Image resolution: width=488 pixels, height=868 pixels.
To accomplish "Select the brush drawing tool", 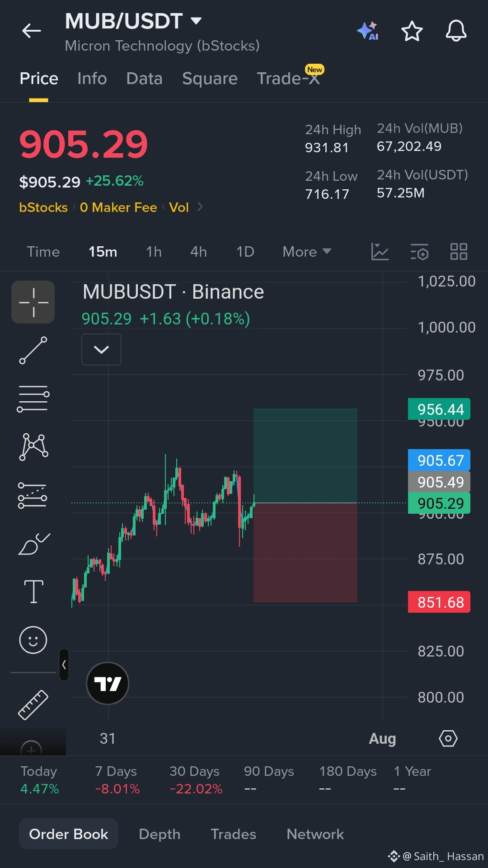I will pyautogui.click(x=33, y=544).
